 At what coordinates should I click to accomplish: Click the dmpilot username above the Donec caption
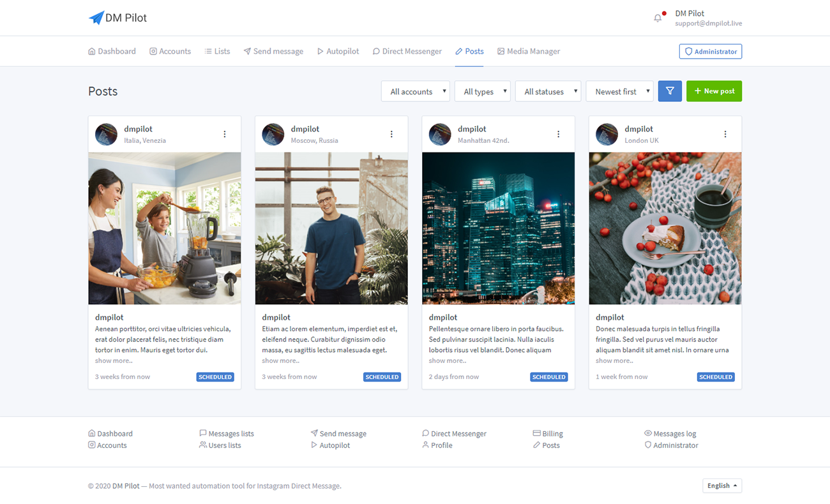pos(610,317)
